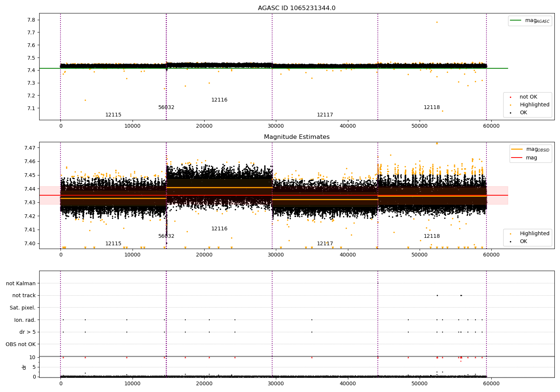
Task: Click the 'OBS not OK' row label
Action: 21,344
